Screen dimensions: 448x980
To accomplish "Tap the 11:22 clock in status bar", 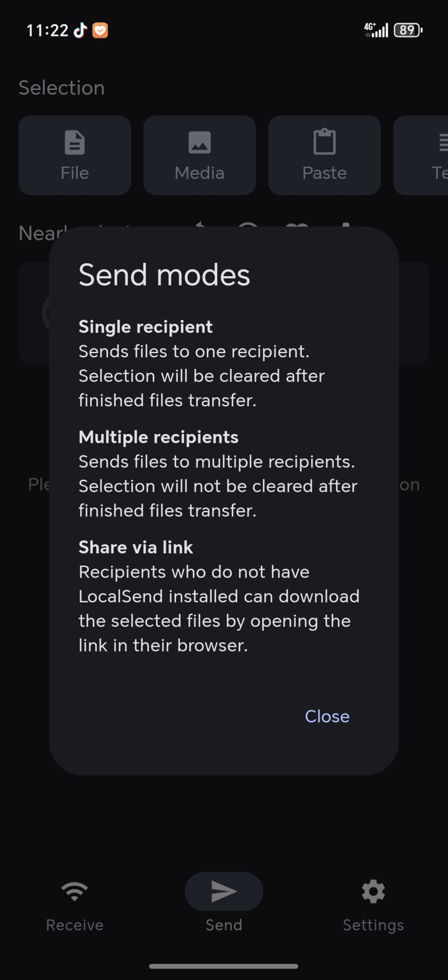I will 47,31.
